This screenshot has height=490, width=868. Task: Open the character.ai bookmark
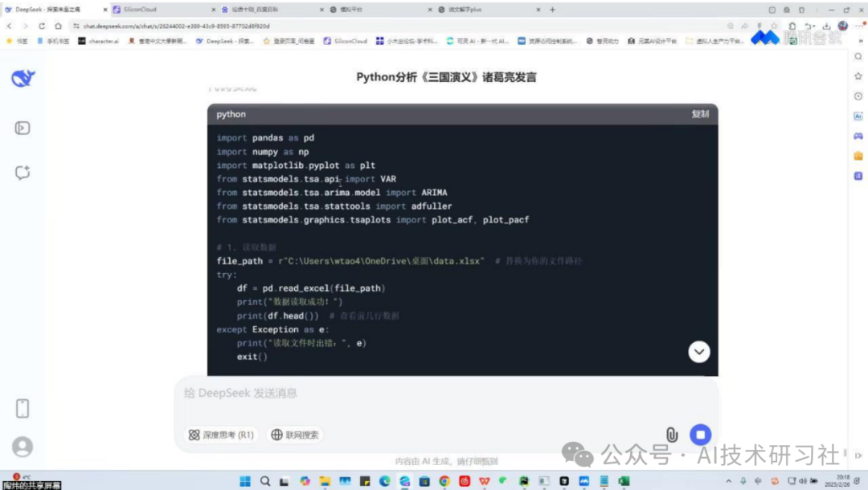pyautogui.click(x=99, y=41)
